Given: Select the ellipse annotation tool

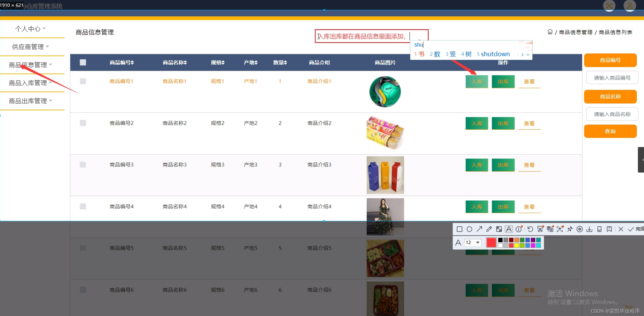Looking at the screenshot, I should click(x=469, y=229).
